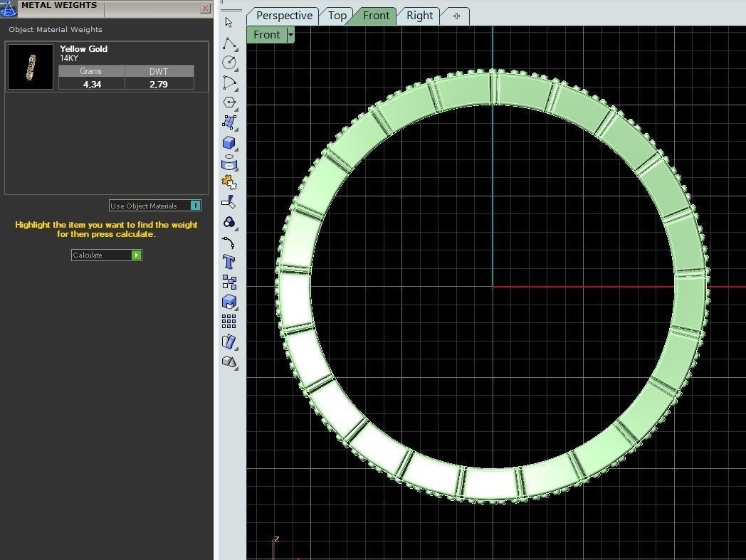Click the Grams column header
746x560 pixels.
tap(91, 71)
